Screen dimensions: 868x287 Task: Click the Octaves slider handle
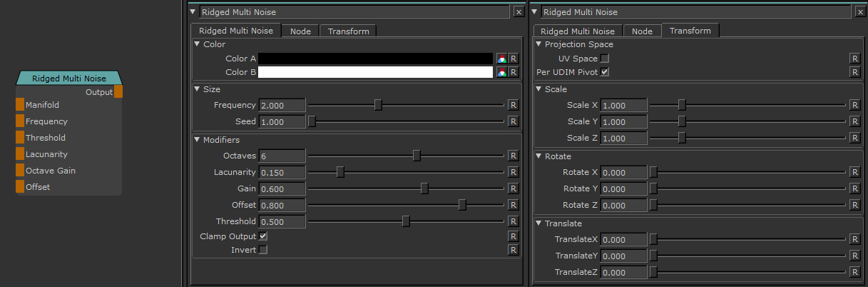pos(417,156)
